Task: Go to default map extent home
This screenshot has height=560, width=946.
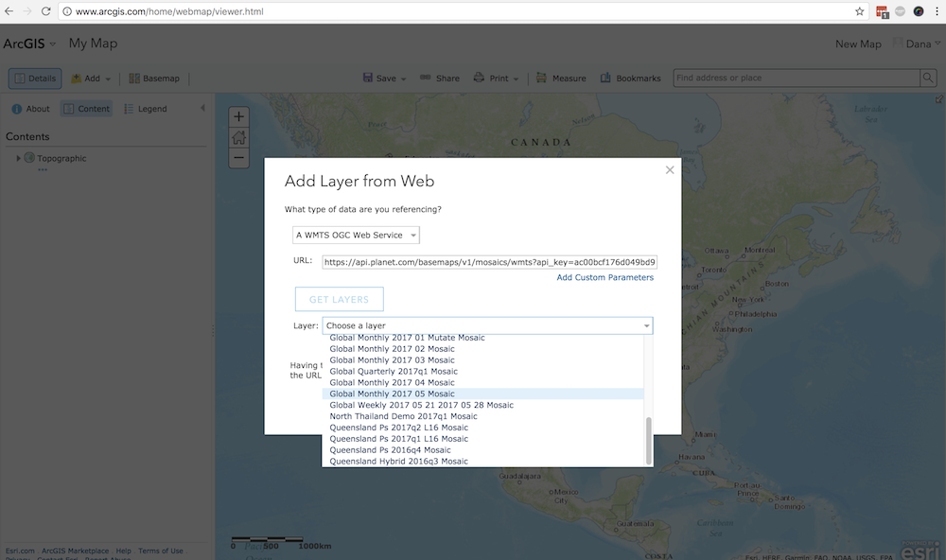Action: coord(239,137)
